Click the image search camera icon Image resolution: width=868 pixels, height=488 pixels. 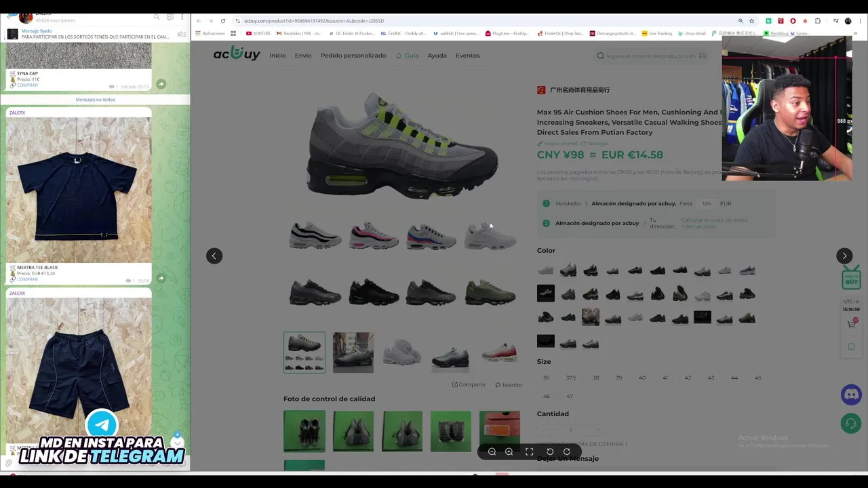coord(703,56)
